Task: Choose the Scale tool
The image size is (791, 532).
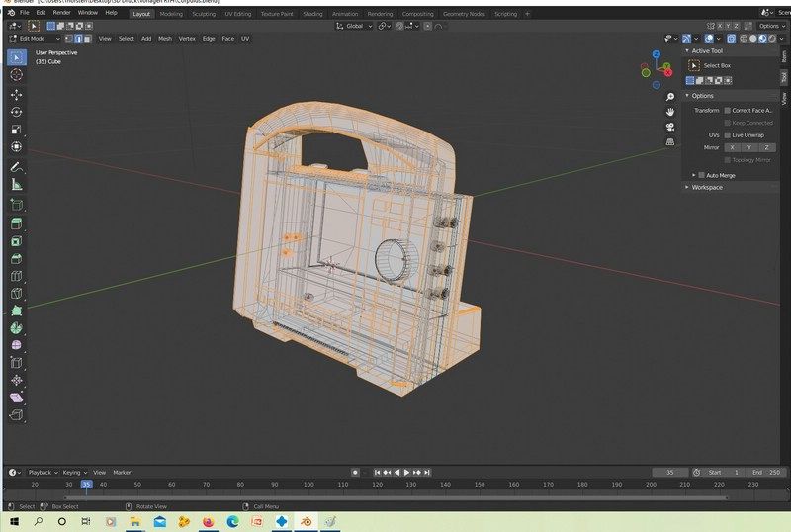Action: [16, 130]
